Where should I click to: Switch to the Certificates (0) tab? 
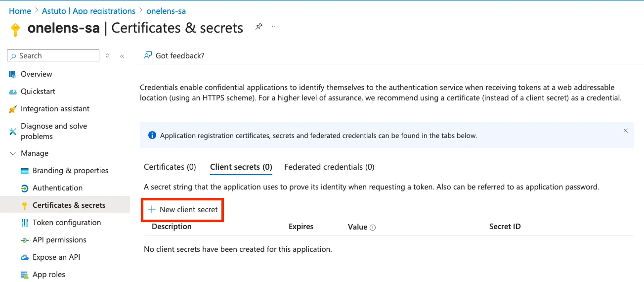[x=170, y=167]
